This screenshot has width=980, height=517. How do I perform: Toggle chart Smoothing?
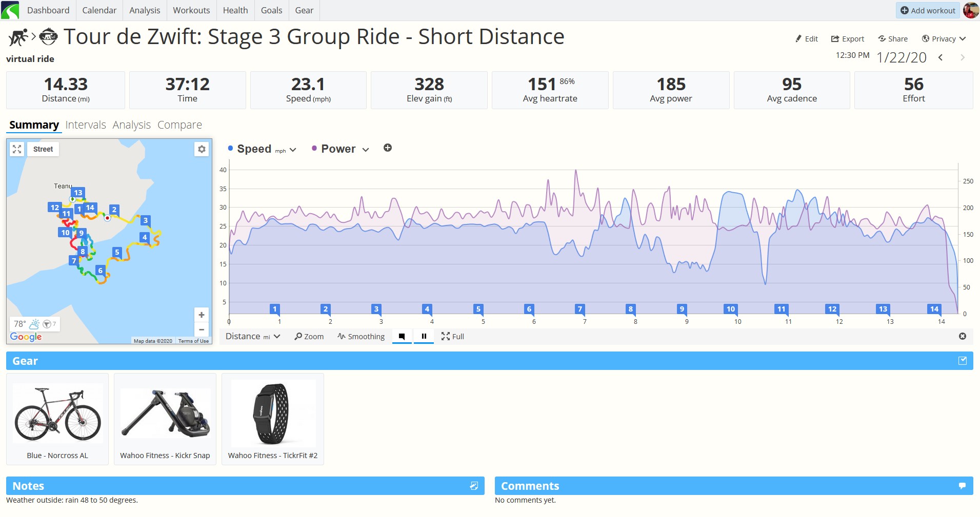click(x=361, y=337)
